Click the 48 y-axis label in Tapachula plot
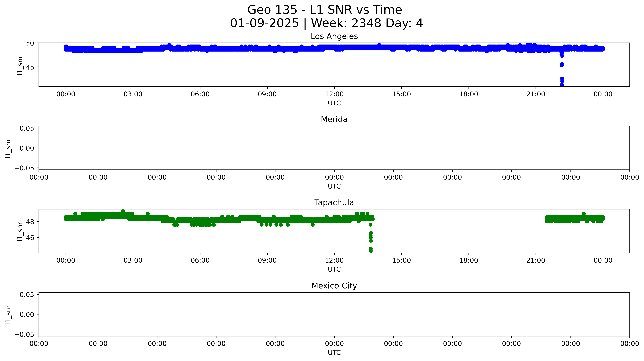 [30, 222]
